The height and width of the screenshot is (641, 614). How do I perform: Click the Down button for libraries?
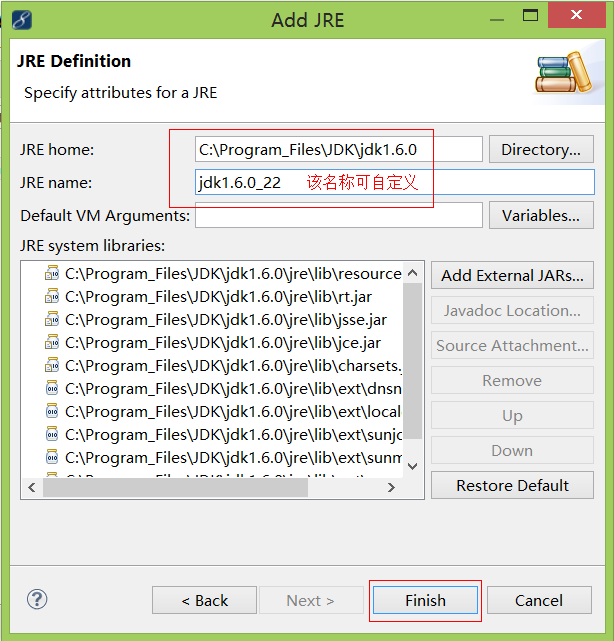(512, 450)
